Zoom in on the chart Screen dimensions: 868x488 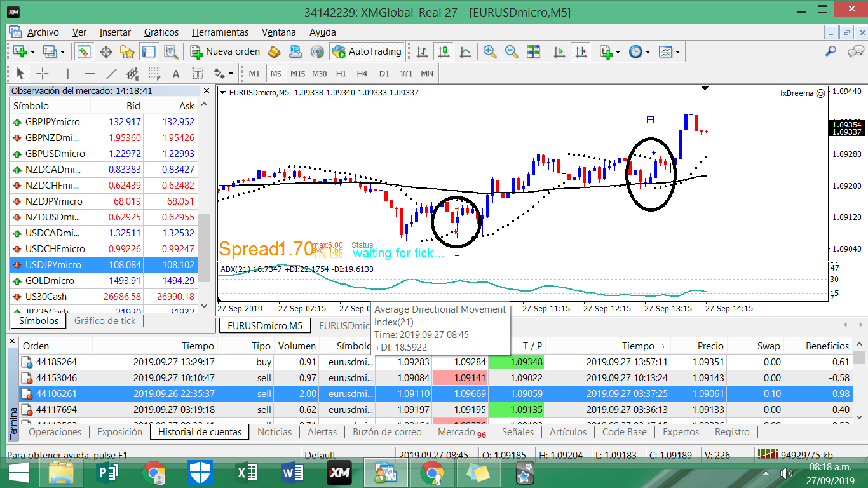490,51
